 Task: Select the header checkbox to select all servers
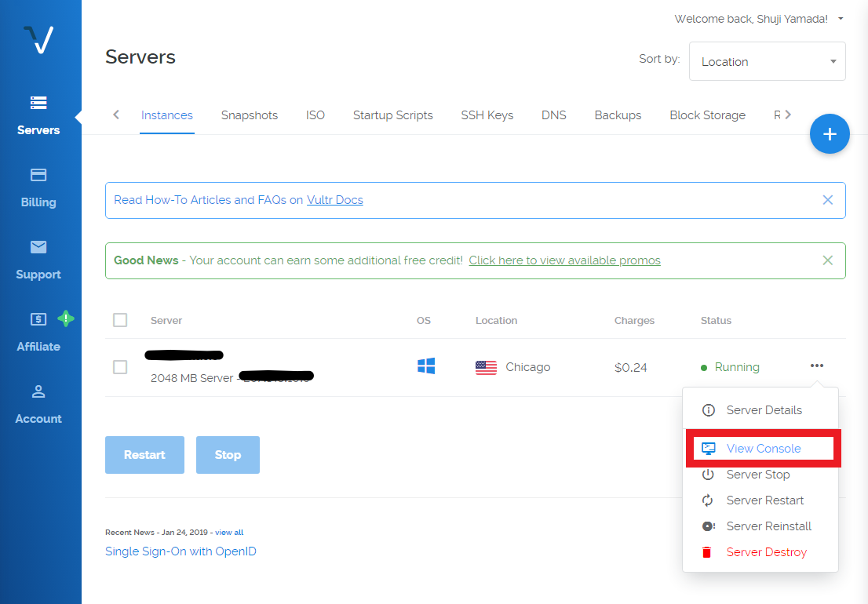point(120,320)
